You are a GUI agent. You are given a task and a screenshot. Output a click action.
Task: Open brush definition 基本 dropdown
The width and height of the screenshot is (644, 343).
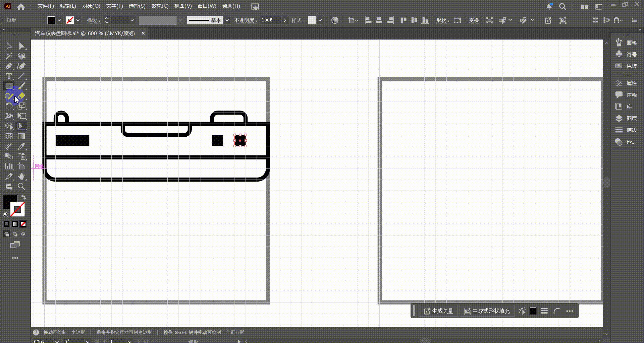point(227,20)
